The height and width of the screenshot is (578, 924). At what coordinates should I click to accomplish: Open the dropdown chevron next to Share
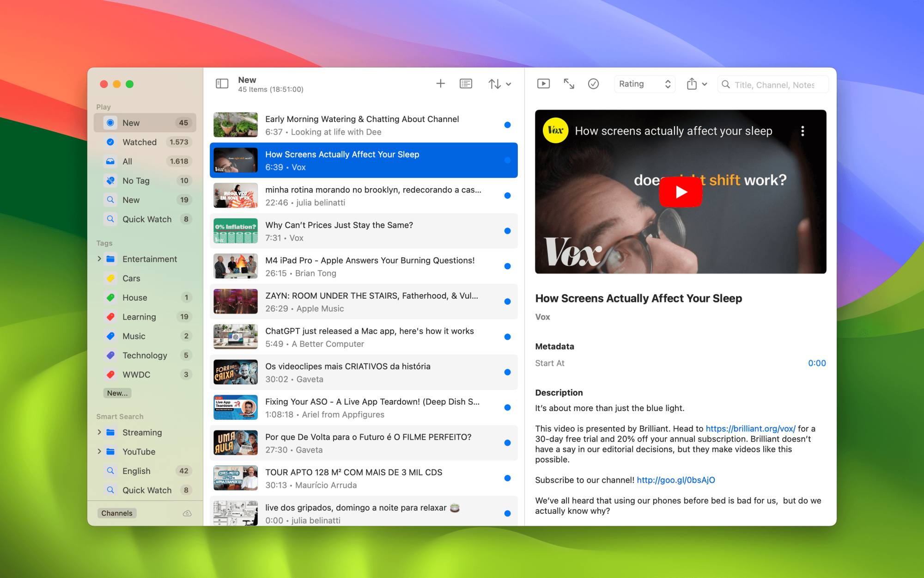[705, 84]
